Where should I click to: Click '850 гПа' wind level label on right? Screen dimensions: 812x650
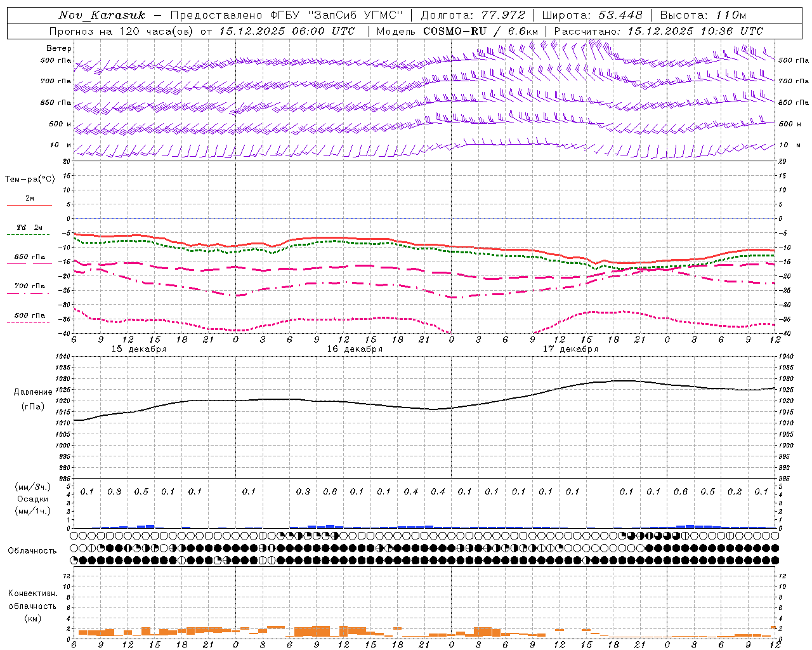click(794, 102)
